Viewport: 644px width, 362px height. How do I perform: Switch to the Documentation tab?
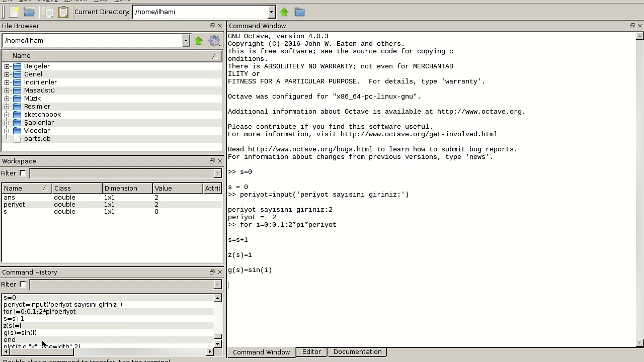tap(357, 352)
